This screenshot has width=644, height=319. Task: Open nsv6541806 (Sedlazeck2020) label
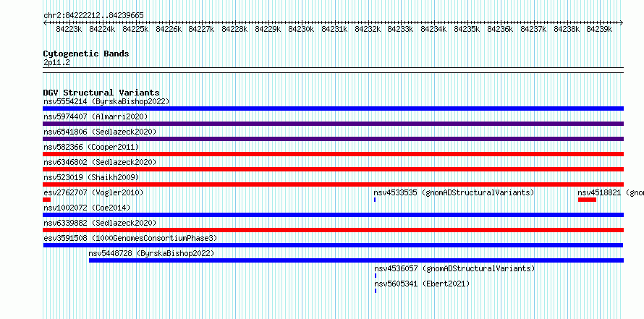tap(100, 132)
